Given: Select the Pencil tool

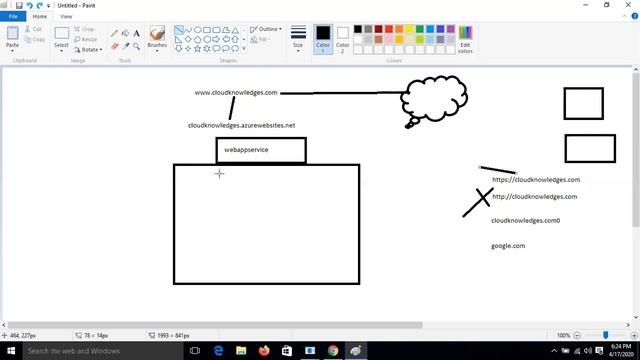Looking at the screenshot, I should pos(114,33).
